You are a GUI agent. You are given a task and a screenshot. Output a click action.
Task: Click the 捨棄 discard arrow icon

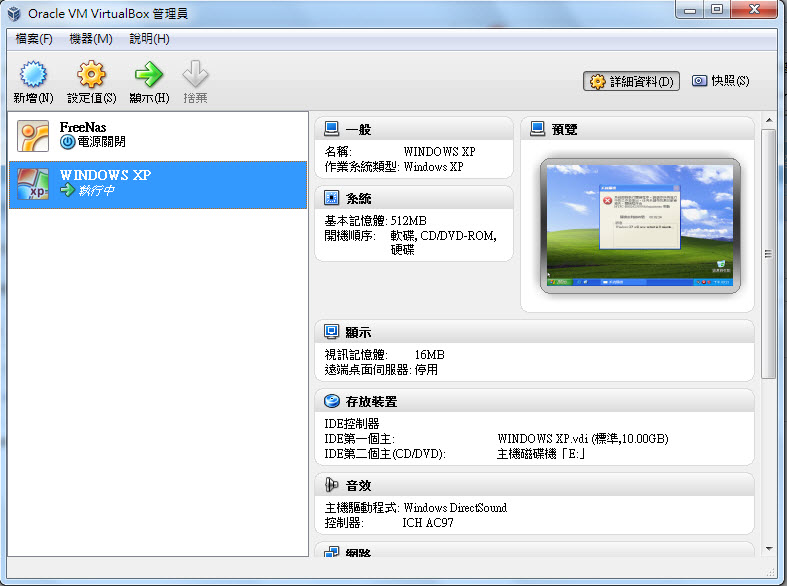[195, 74]
